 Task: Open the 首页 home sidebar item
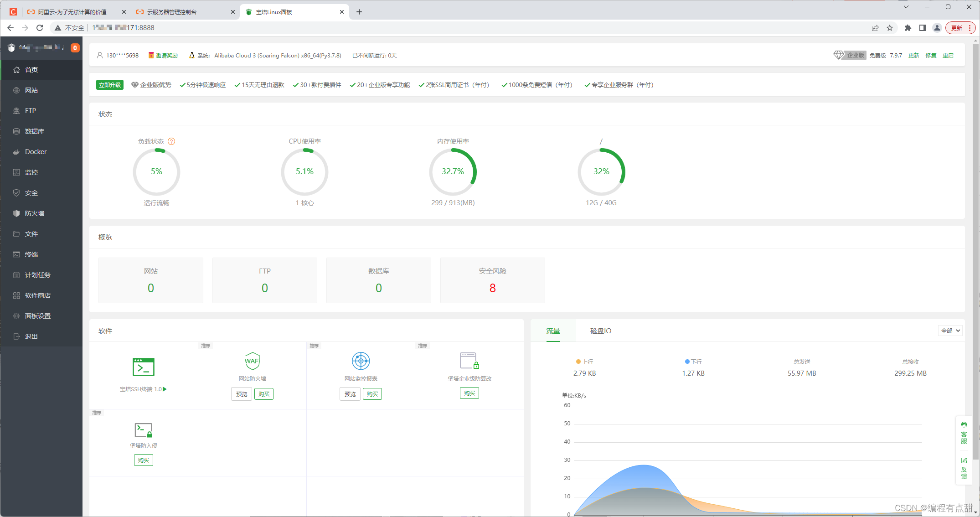[x=41, y=70]
